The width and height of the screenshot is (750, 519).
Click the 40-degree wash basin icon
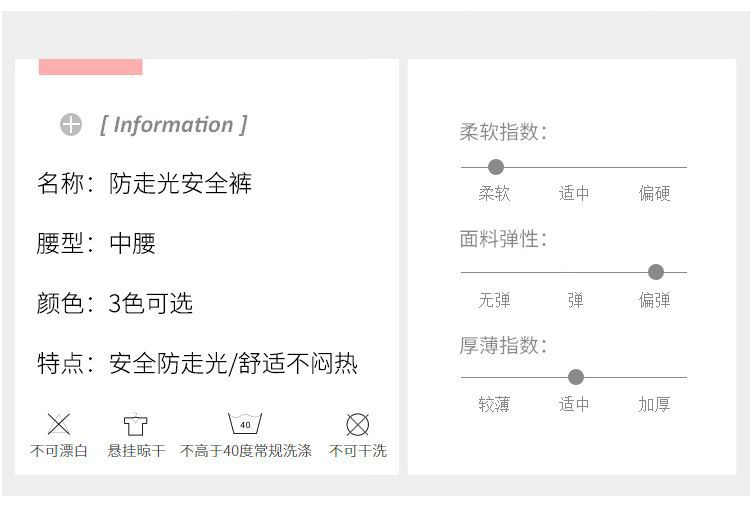pos(245,424)
